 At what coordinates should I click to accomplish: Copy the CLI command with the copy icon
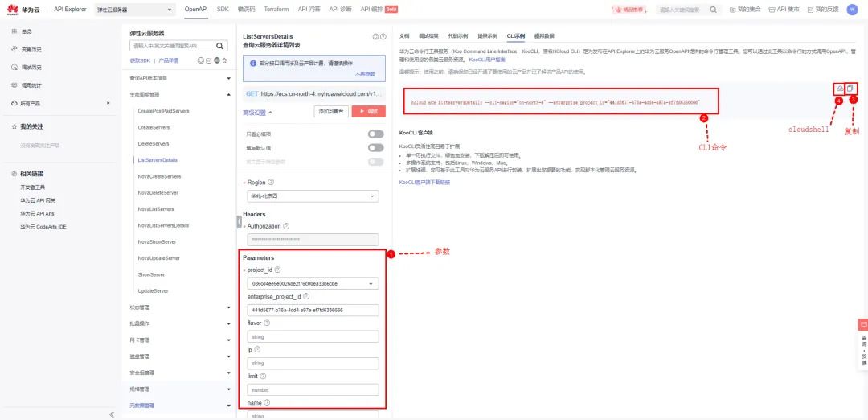pyautogui.click(x=851, y=88)
